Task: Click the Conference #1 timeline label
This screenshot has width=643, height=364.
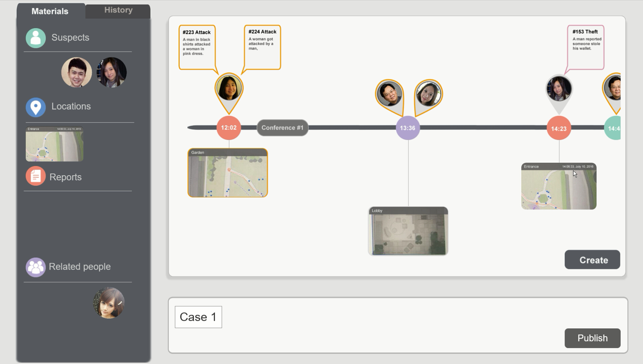Action: pyautogui.click(x=282, y=128)
